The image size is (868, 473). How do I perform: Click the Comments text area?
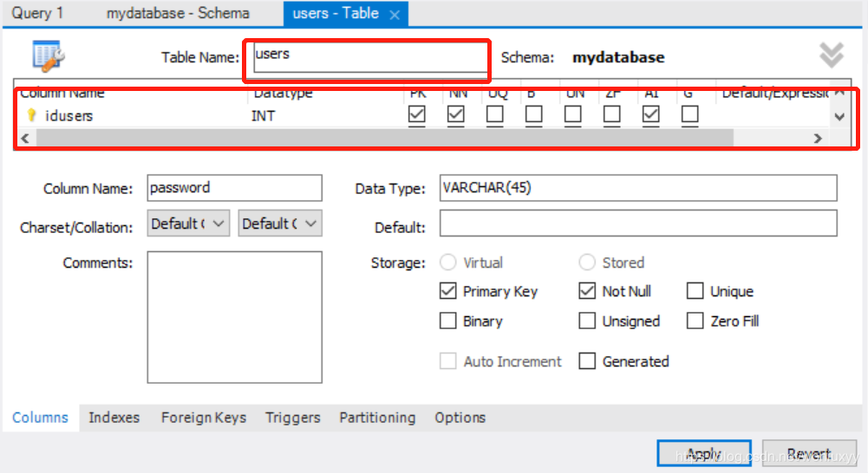(235, 317)
